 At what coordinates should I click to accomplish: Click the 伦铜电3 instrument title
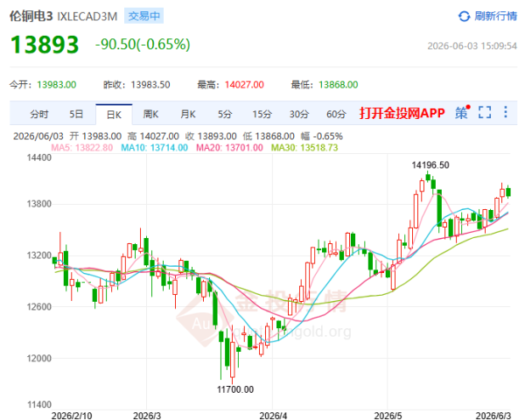point(31,16)
